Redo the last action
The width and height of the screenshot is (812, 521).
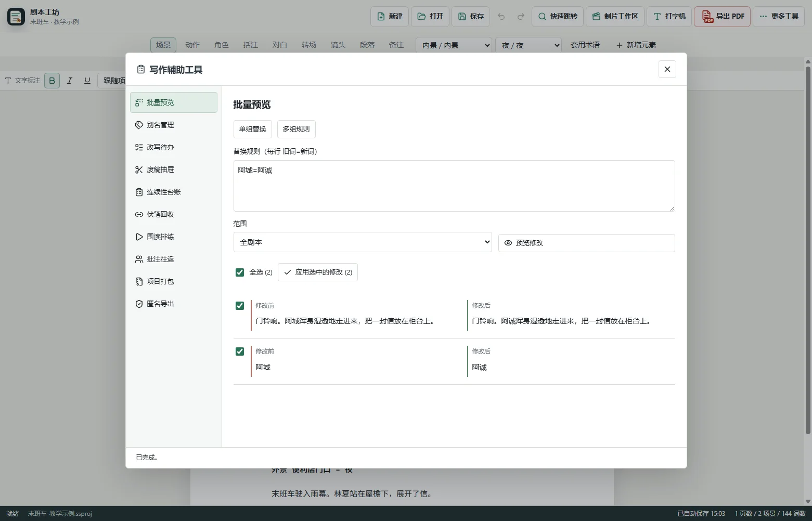[x=521, y=16]
